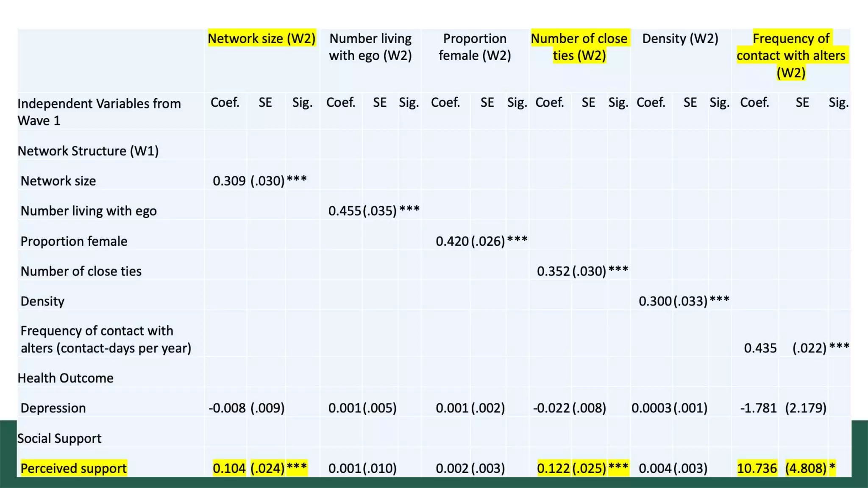Click the Network size (W2) column header

click(262, 39)
